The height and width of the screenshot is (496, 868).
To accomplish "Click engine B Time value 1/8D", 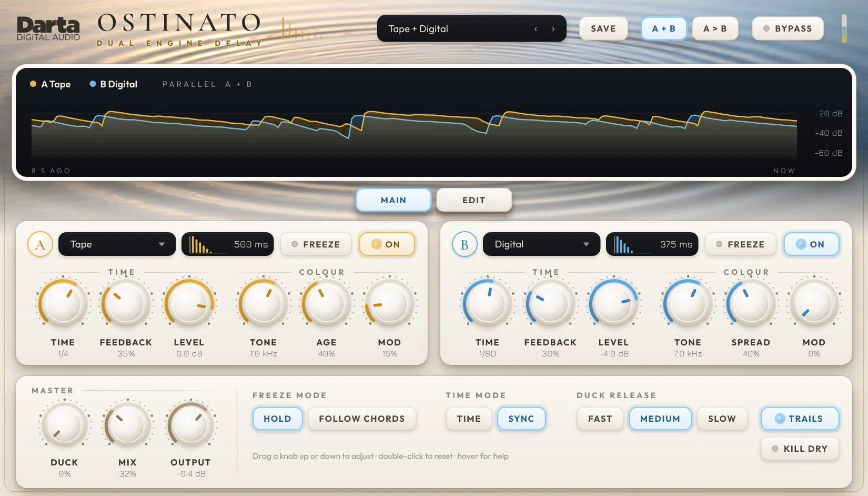I will coord(488,354).
